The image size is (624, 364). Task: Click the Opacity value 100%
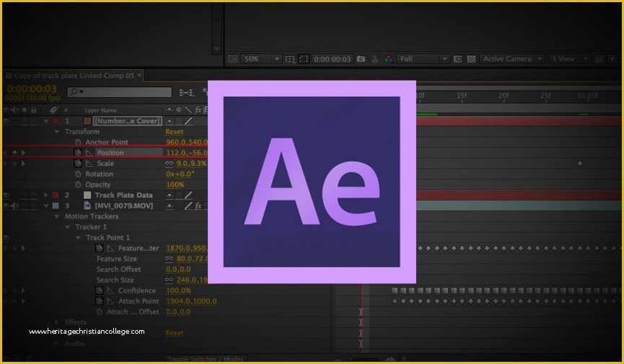pos(175,185)
